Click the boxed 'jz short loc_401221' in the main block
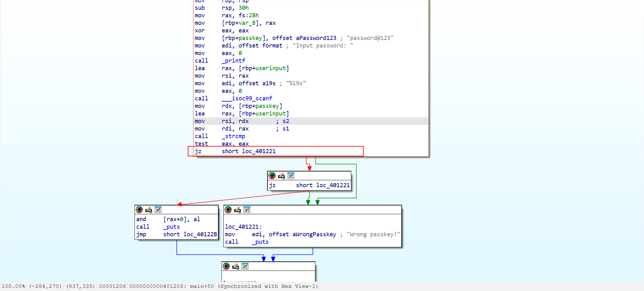 235,151
